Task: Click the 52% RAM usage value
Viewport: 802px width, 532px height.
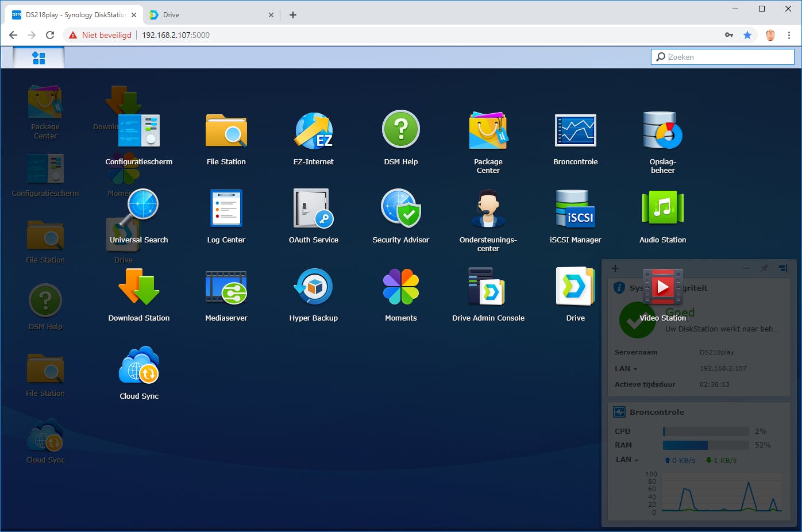Action: [763, 445]
